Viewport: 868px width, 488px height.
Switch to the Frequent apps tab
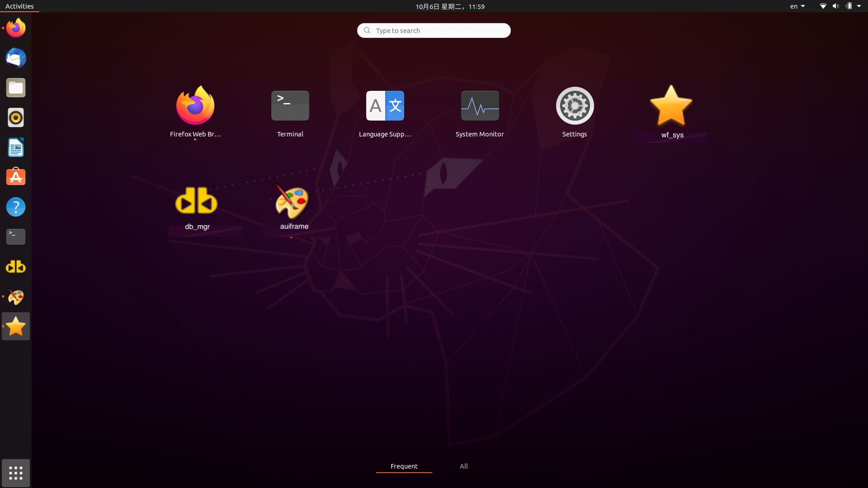point(404,466)
